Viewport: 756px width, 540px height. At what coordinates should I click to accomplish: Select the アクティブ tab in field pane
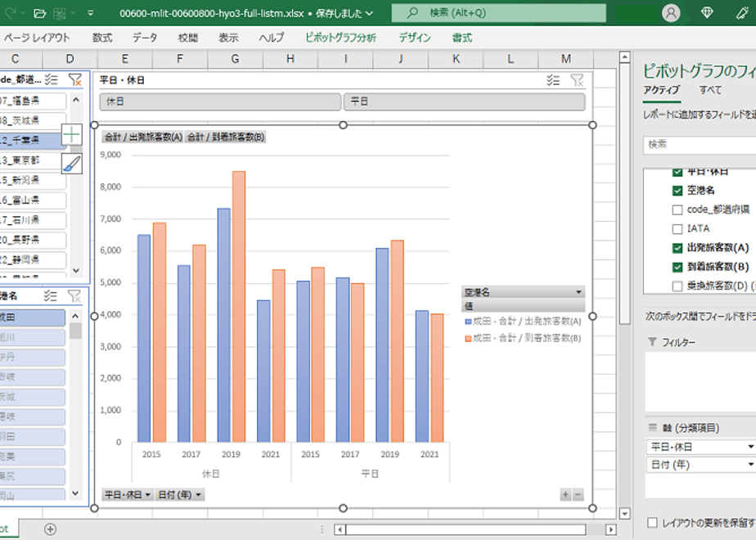661,90
